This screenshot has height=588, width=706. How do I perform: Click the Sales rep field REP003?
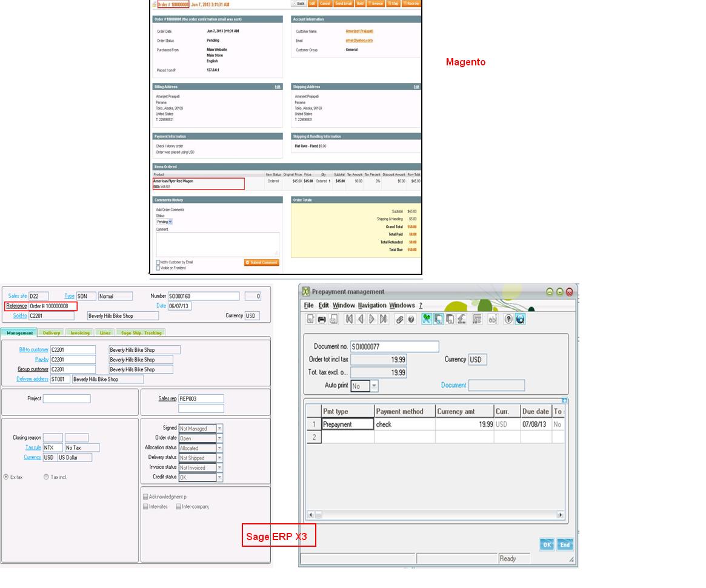201,398
